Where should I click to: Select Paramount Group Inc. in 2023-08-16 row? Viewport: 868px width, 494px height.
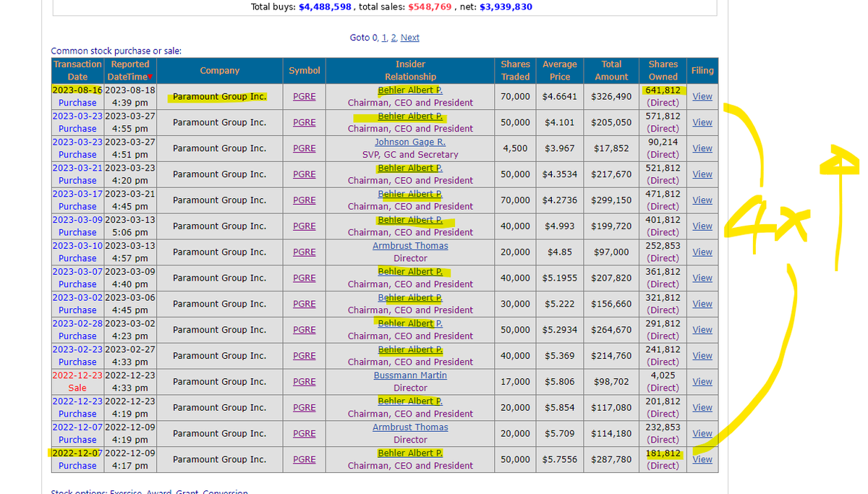[x=219, y=96]
